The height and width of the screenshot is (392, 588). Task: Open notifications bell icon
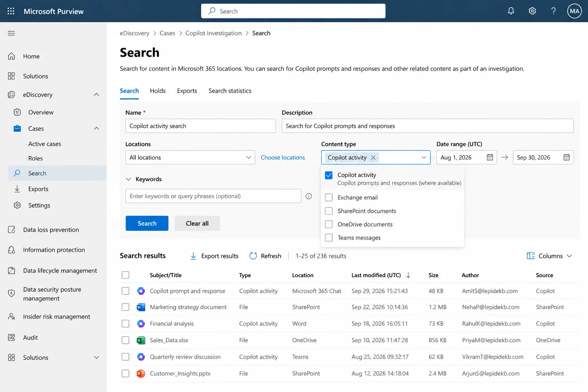pos(511,11)
